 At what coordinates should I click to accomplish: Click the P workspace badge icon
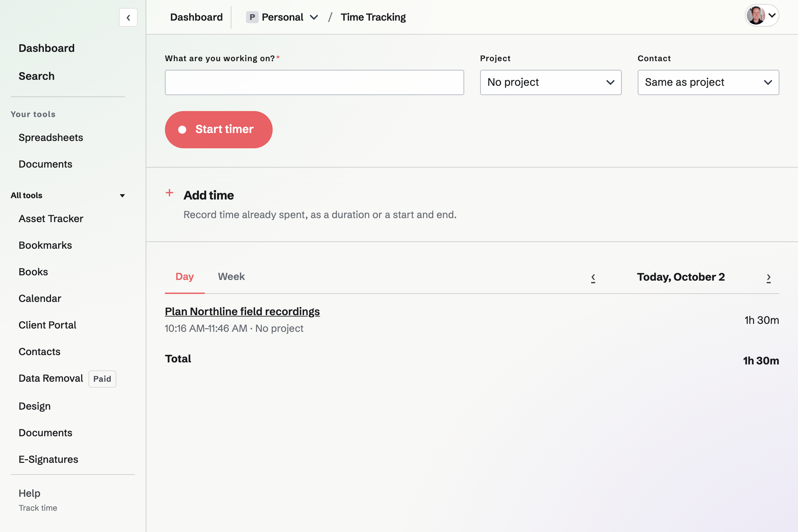coord(252,17)
